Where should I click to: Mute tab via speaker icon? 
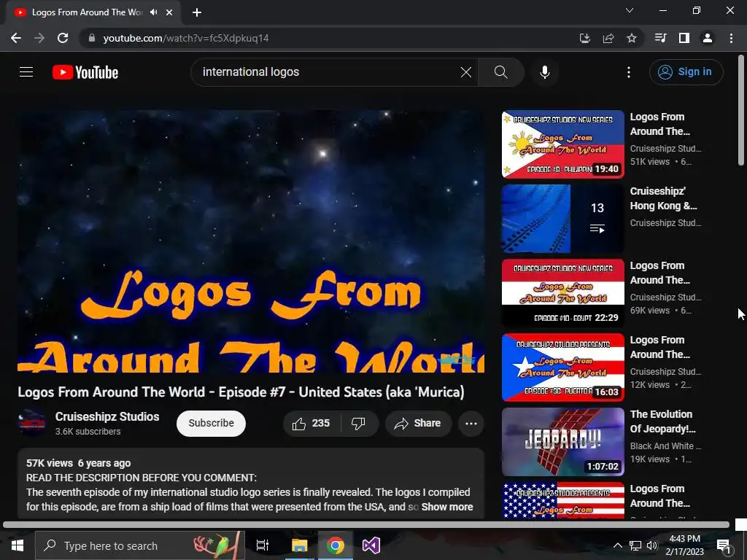(x=153, y=12)
